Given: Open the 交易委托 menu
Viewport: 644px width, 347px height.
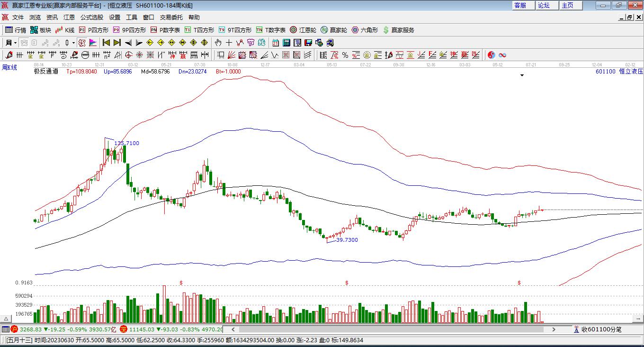Looking at the screenshot, I should pyautogui.click(x=171, y=17).
